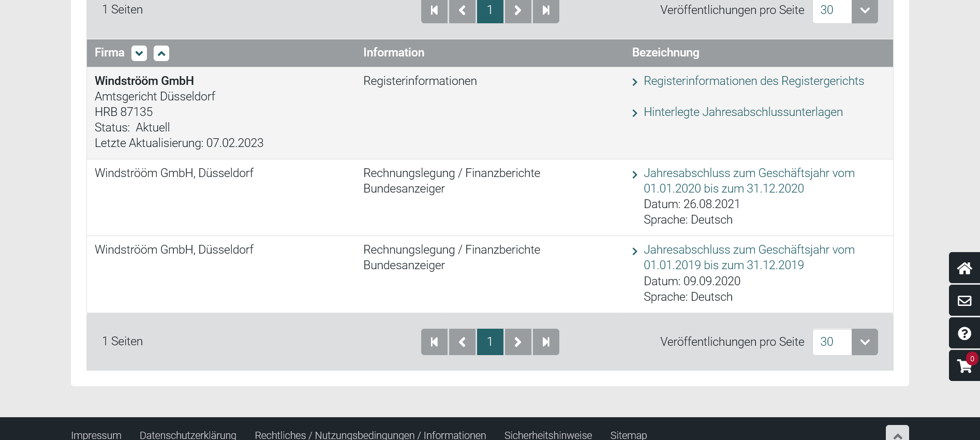This screenshot has height=440, width=980.
Task: Open Registerinformationen des Registergerichts link
Action: tap(753, 81)
